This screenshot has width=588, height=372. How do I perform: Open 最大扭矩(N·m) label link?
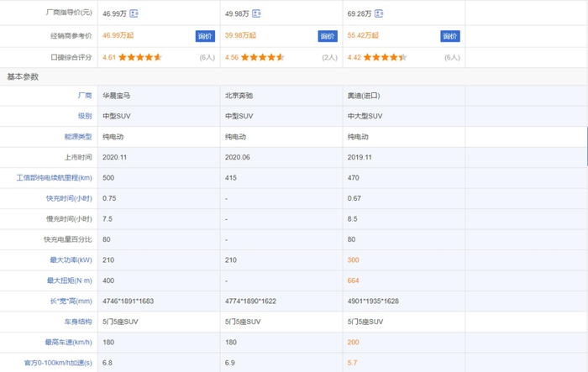point(70,280)
